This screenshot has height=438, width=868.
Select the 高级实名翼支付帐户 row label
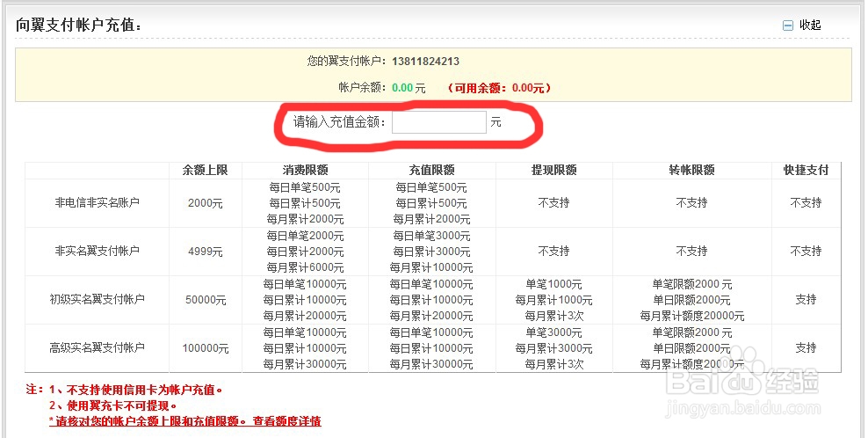point(97,347)
